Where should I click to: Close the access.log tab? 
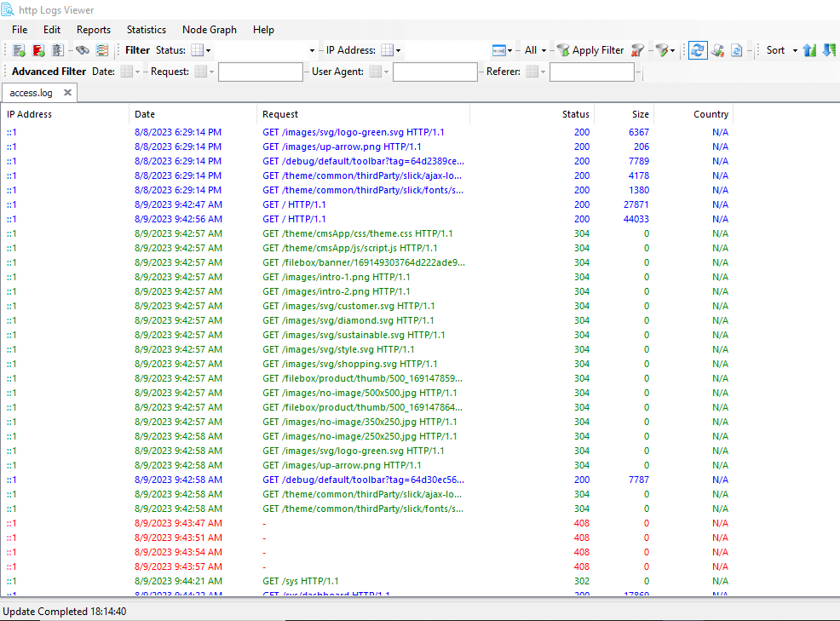(x=67, y=93)
